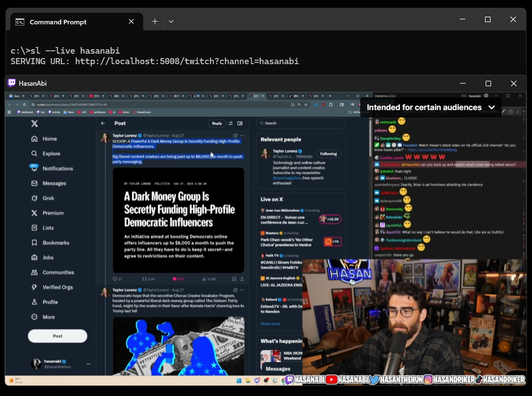Expand the 'Intended for certain audiences' dropdown

point(492,107)
